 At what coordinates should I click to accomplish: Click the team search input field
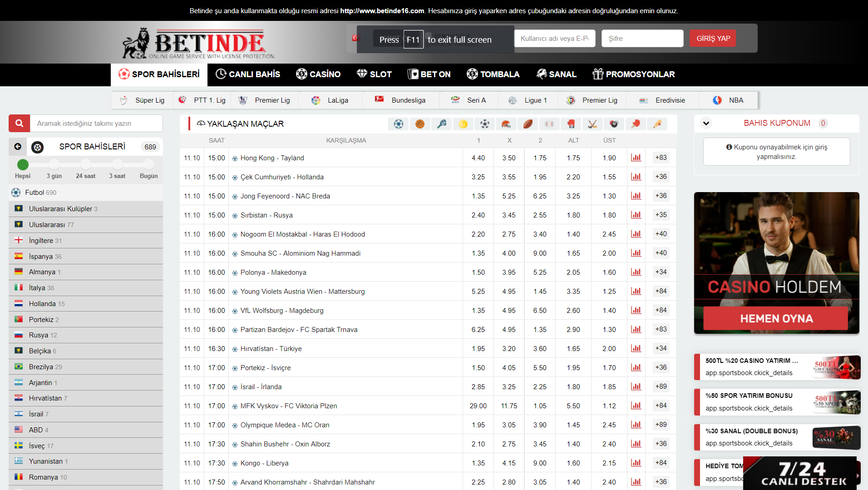pyautogui.click(x=96, y=124)
